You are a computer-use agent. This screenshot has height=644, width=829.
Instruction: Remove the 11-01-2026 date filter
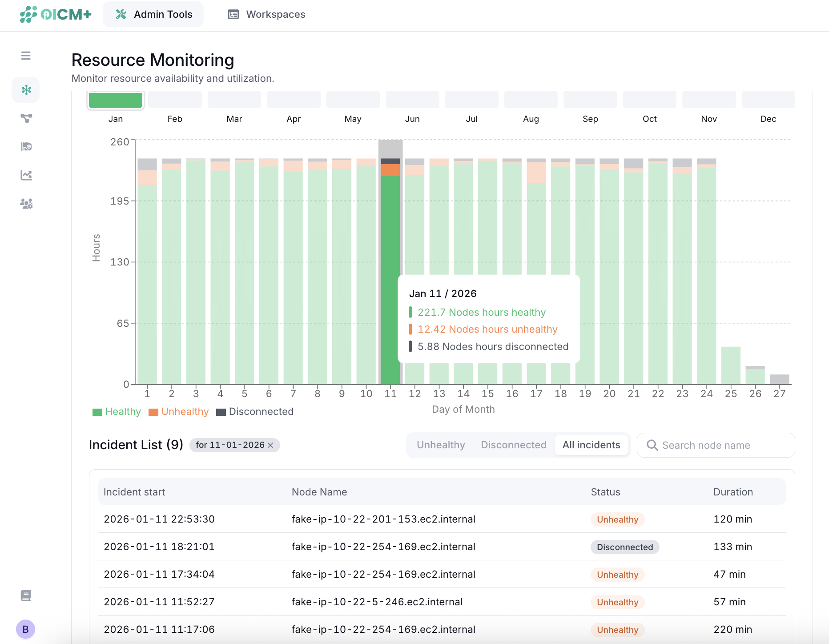point(270,445)
